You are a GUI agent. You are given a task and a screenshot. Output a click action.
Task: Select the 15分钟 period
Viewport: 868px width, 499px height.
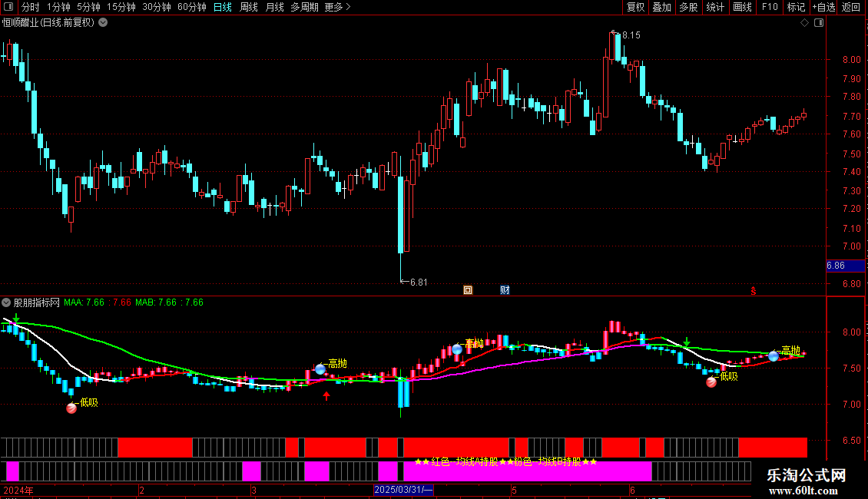(121, 7)
